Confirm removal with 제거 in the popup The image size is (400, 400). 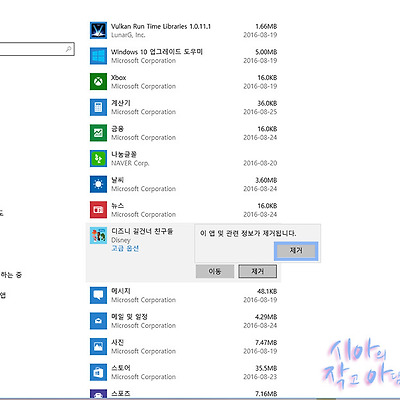(x=296, y=251)
